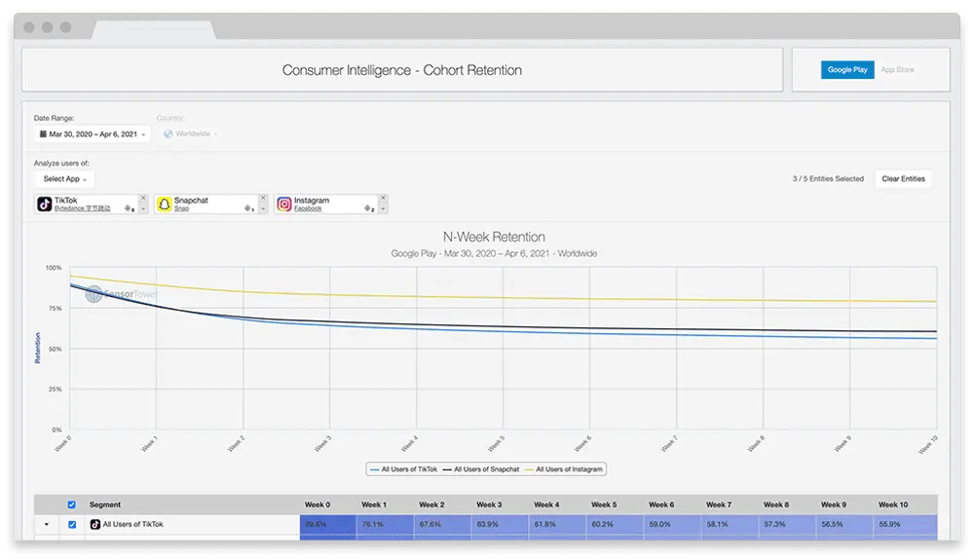Screen dimensions: 974x560
Task: Click the 3 / 5 Entities Selected label
Action: tap(828, 179)
